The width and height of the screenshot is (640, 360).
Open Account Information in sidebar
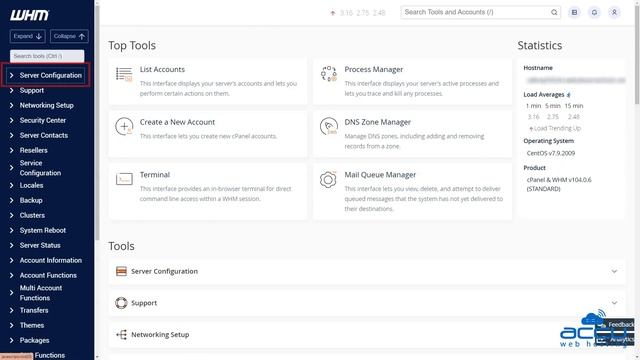click(x=51, y=260)
